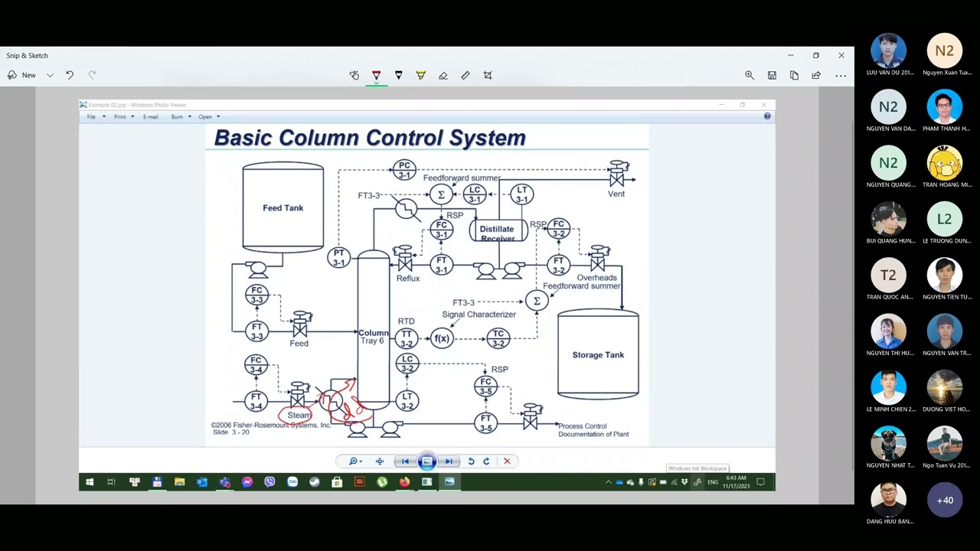
Task: Copy the snip to clipboard
Action: [x=794, y=75]
